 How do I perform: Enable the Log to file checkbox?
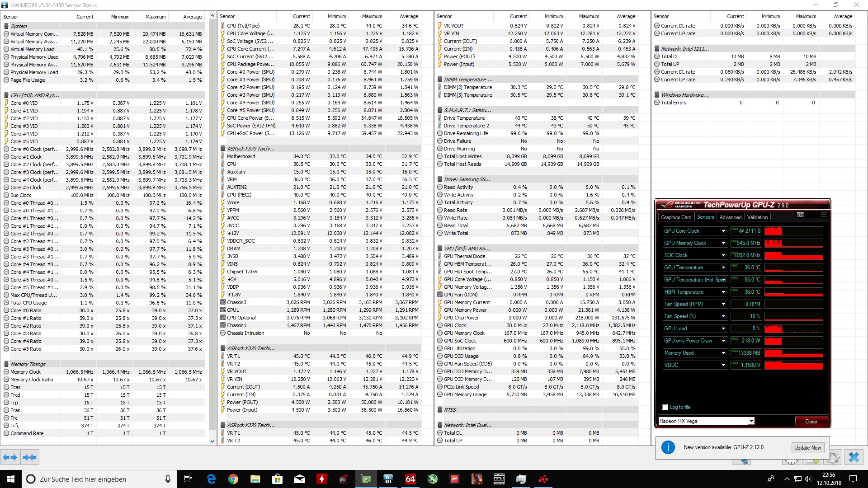tap(665, 407)
